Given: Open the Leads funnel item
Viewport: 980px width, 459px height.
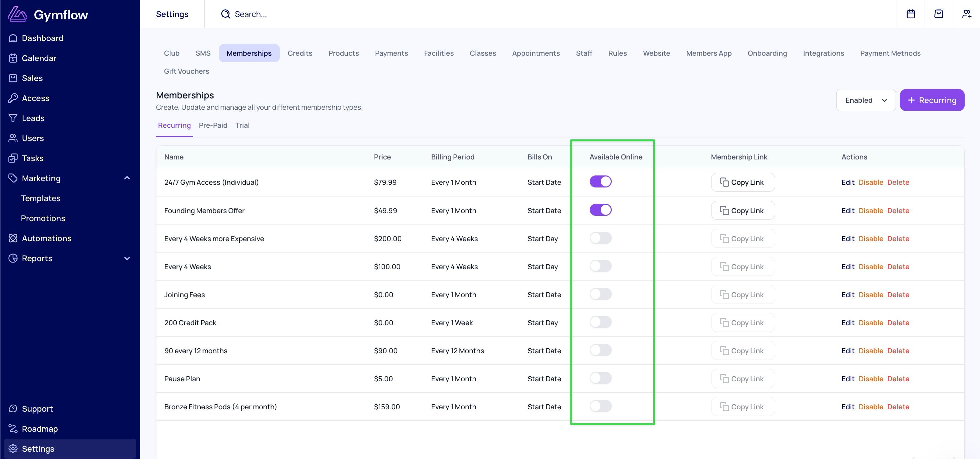Looking at the screenshot, I should point(33,118).
